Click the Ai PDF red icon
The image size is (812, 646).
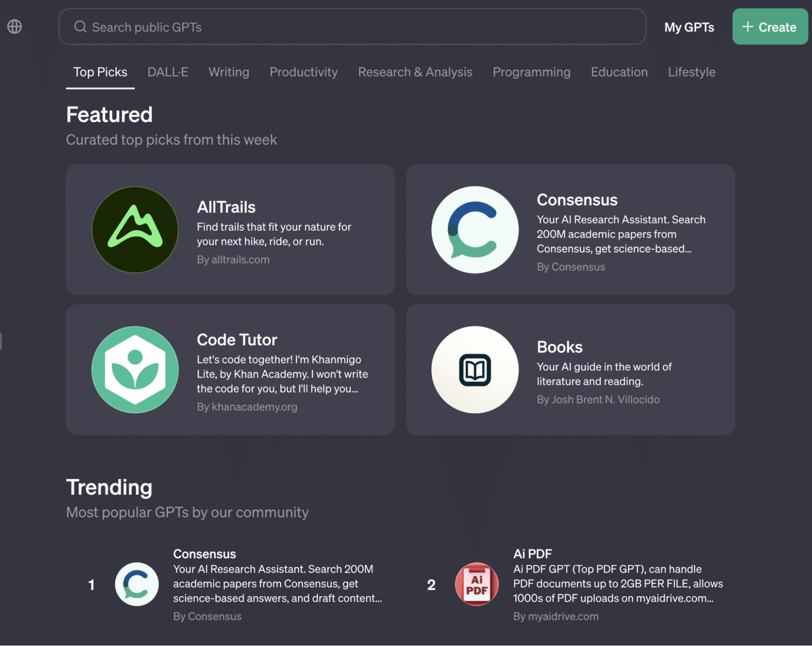pos(477,584)
